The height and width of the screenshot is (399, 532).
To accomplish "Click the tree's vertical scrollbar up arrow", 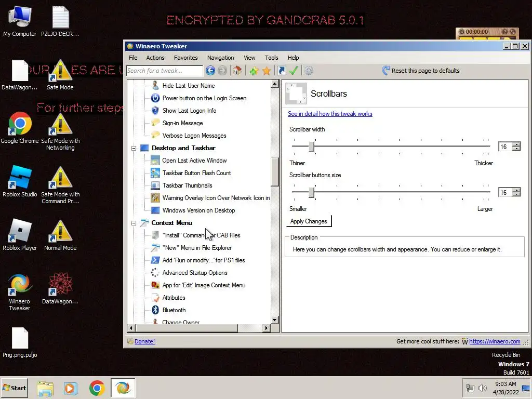I will 274,84.
